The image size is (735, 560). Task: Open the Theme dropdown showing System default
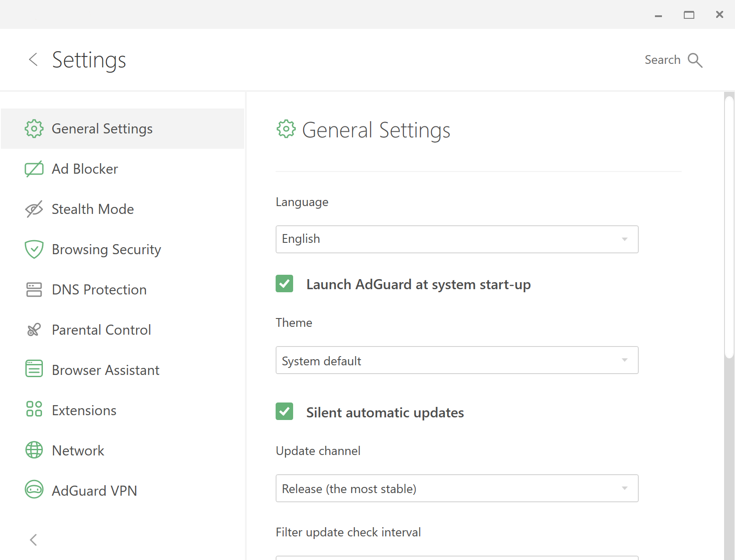pyautogui.click(x=457, y=360)
